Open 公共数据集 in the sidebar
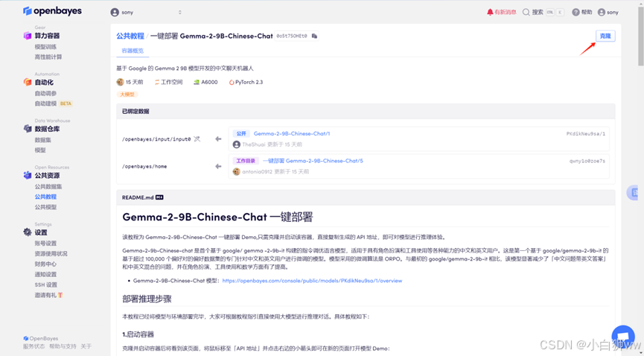 [48, 187]
